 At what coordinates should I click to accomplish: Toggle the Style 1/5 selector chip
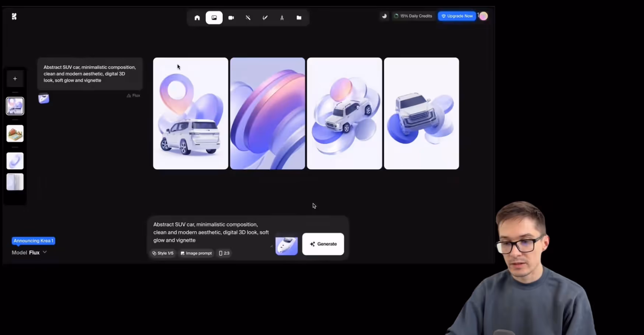coord(163,253)
